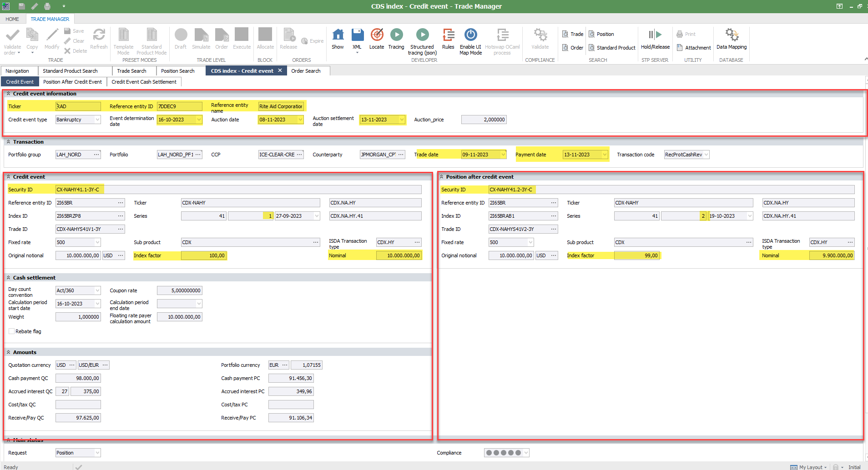Click Hotswap OCaml process icon
This screenshot has width=868, height=470.
pos(502,35)
